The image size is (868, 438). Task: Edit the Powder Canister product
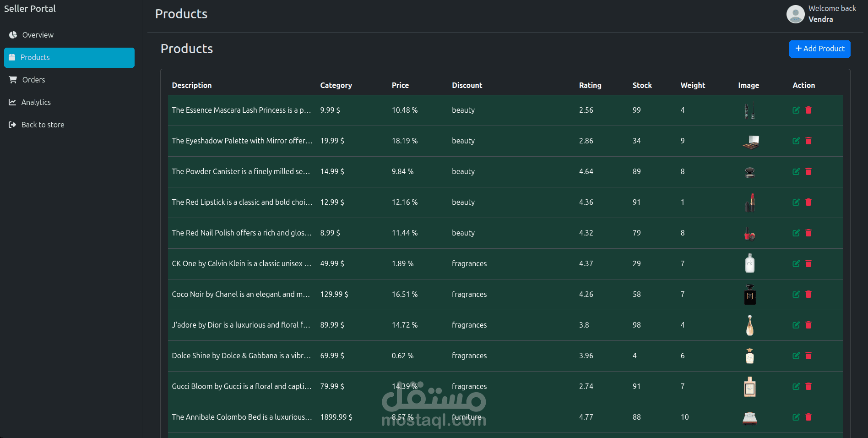(796, 171)
